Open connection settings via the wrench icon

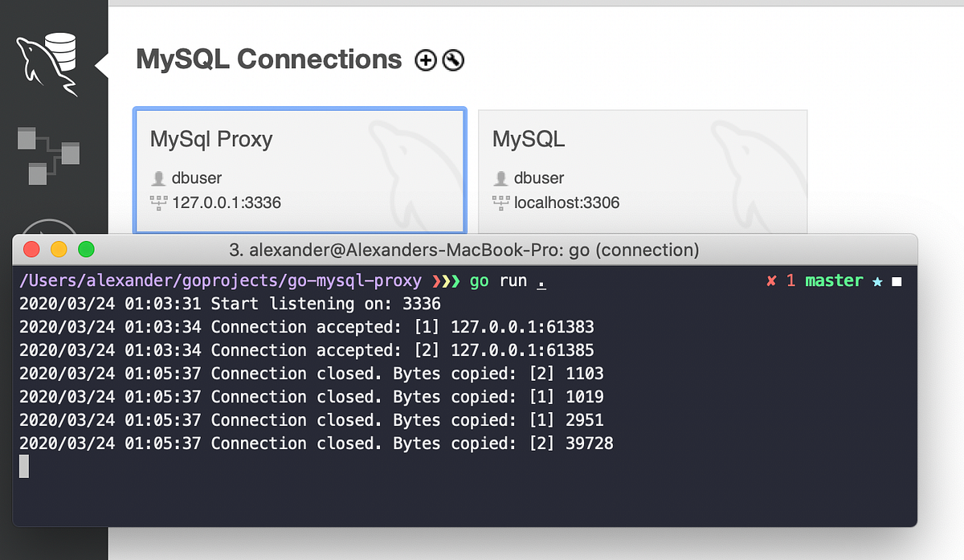click(451, 60)
